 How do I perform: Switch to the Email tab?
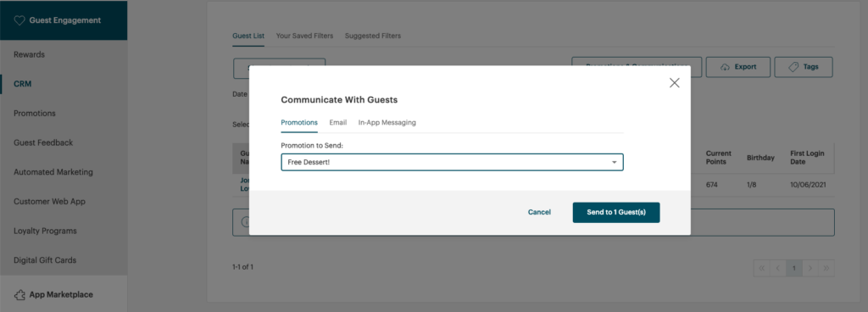(x=337, y=123)
